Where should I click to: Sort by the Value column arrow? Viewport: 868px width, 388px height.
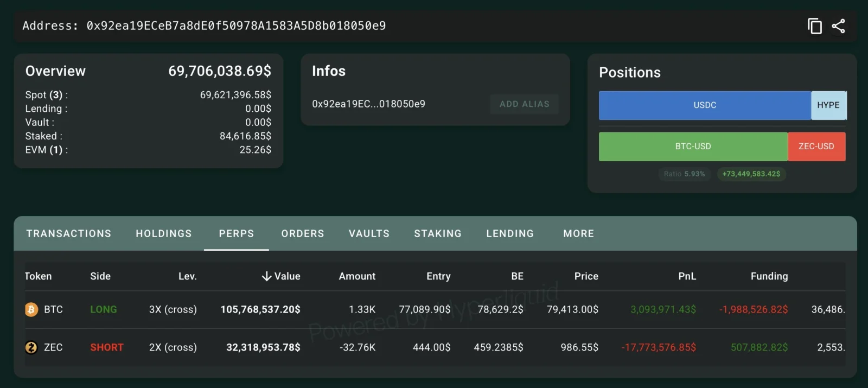266,276
